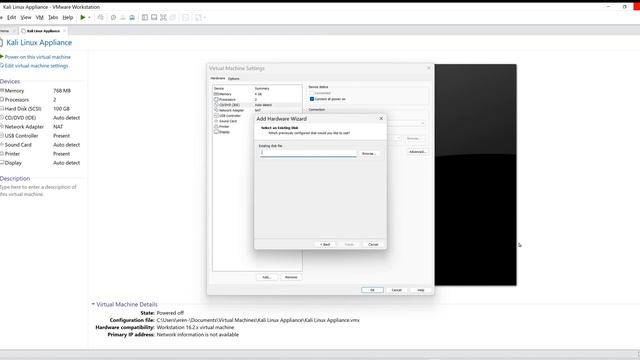Image resolution: width=640 pixels, height=360 pixels.
Task: Collapse the Virtual Machine Details section
Action: tap(93, 304)
